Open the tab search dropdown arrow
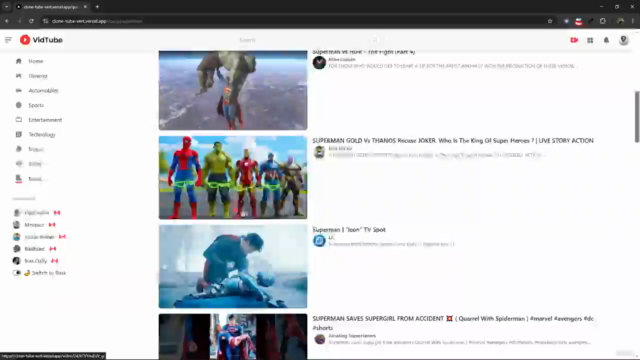The image size is (640, 360). [7, 7]
